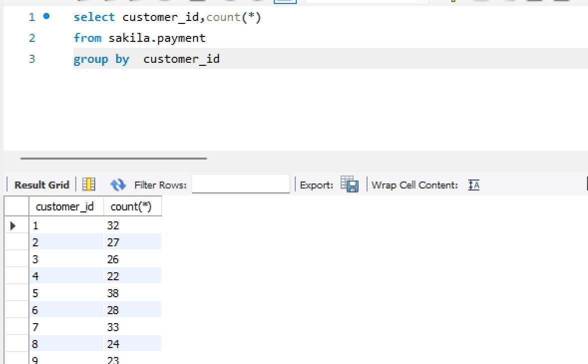Click the result grid layout icon
Screen dimensions: 588x364
coord(89,184)
